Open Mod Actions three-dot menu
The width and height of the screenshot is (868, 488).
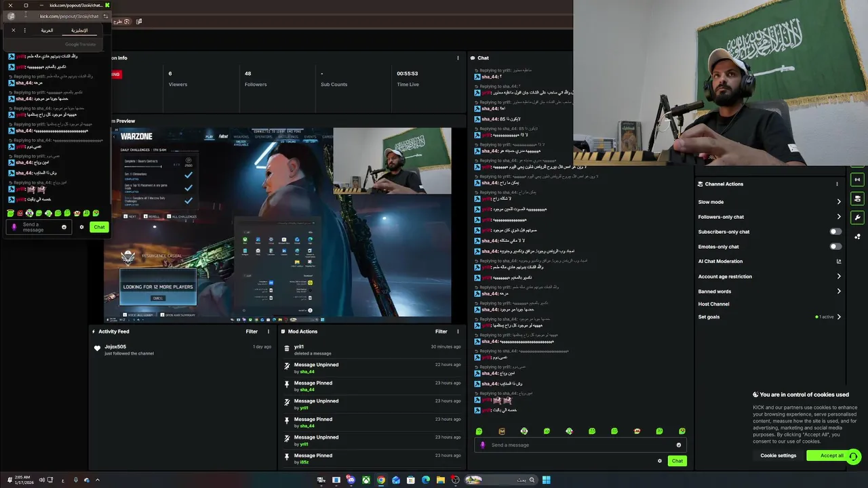click(x=458, y=331)
